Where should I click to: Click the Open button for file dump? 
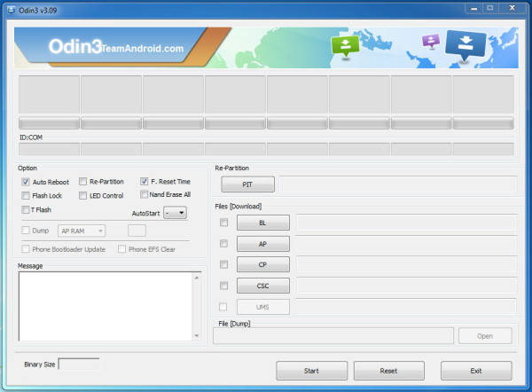click(485, 335)
